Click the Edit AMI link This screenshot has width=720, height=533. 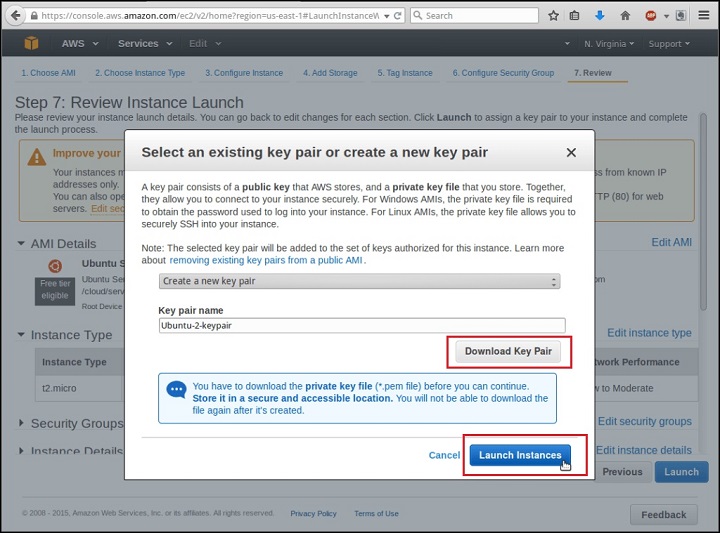coord(671,242)
